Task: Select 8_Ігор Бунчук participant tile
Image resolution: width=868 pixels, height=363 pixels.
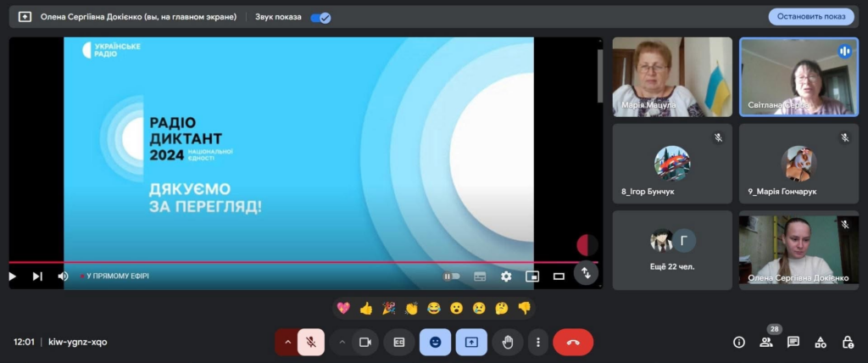Action: click(x=672, y=164)
